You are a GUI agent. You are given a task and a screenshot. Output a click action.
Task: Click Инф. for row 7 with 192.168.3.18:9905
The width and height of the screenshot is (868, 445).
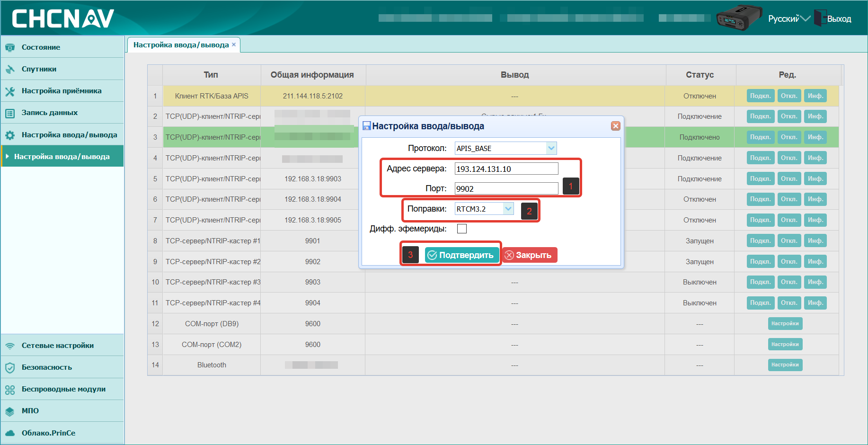coord(815,220)
